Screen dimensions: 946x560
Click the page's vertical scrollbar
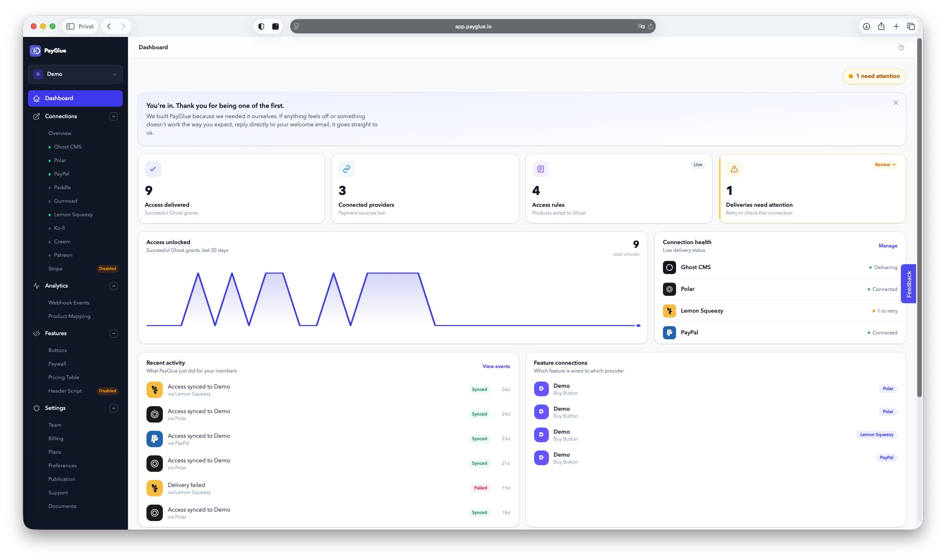point(919,217)
